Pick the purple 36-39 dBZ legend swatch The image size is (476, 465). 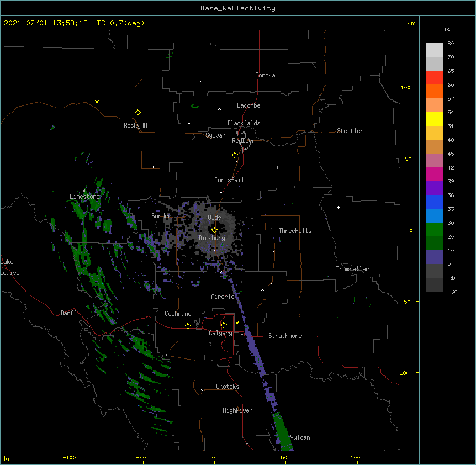click(x=434, y=188)
